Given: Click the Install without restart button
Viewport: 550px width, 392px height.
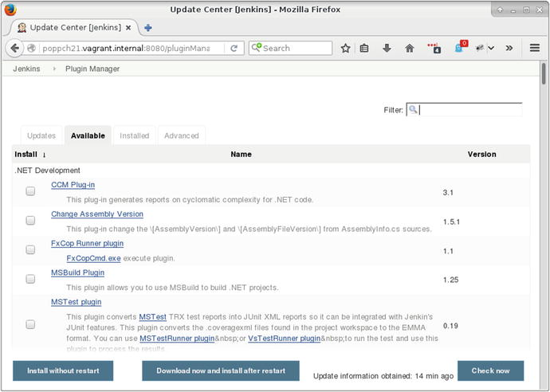Looking at the screenshot, I should tap(63, 370).
